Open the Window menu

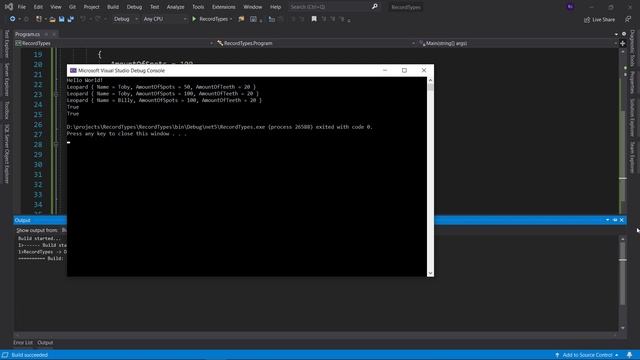click(253, 7)
